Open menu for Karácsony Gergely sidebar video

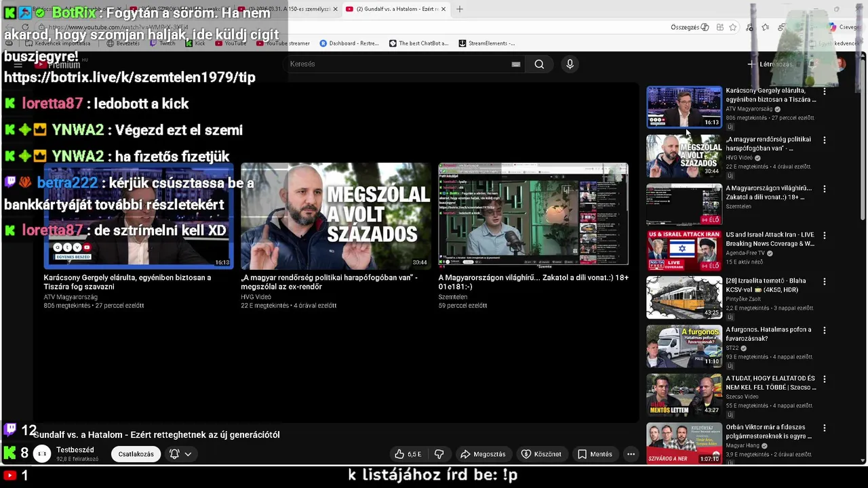(825, 91)
